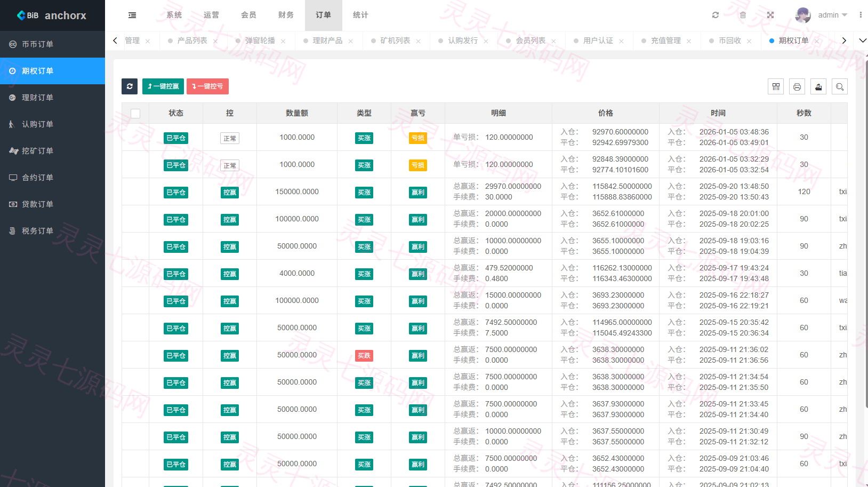Toggle fullscreen icon in header
This screenshot has width=868, height=487.
(770, 15)
